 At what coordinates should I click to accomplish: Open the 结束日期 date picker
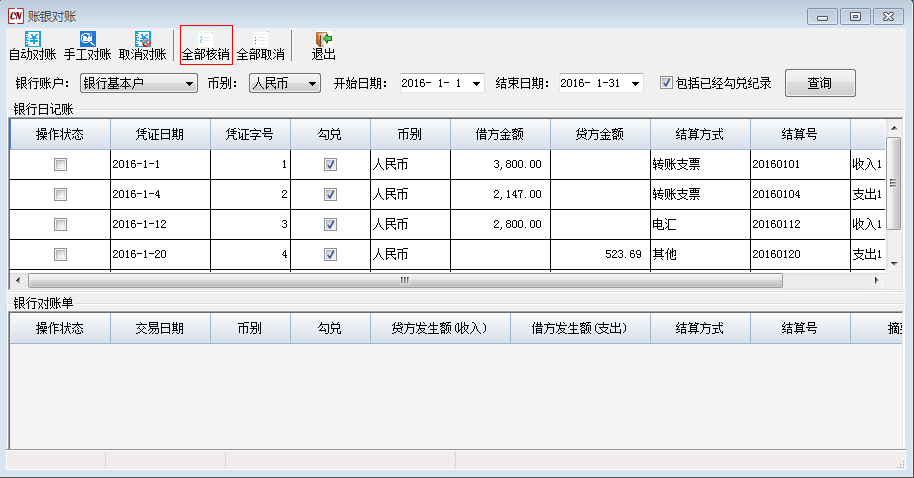(x=636, y=83)
